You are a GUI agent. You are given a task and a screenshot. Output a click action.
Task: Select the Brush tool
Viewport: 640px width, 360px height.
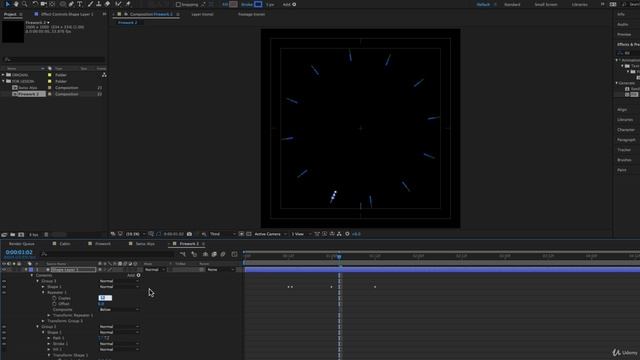90,4
